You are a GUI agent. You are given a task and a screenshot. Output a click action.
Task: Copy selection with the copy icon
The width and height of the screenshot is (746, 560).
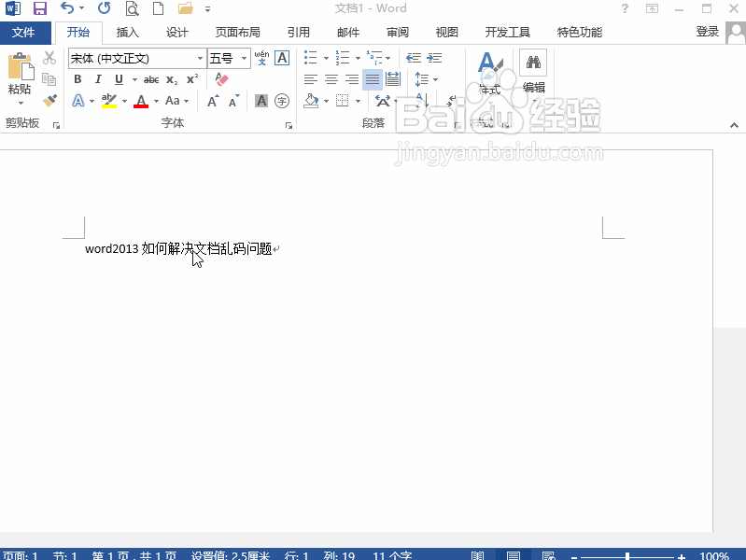coord(49,79)
